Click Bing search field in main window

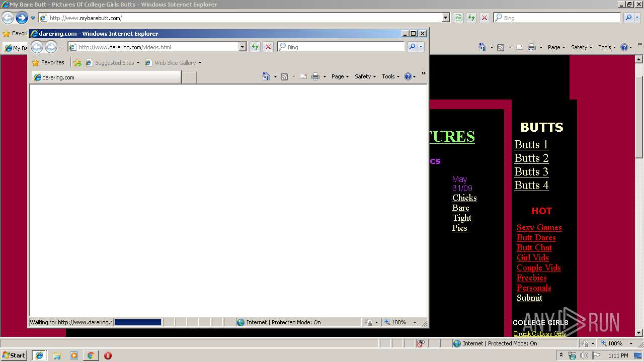pyautogui.click(x=557, y=18)
